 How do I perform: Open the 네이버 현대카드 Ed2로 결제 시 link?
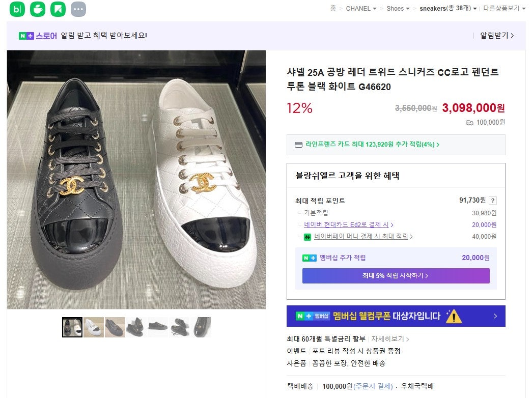coord(348,225)
